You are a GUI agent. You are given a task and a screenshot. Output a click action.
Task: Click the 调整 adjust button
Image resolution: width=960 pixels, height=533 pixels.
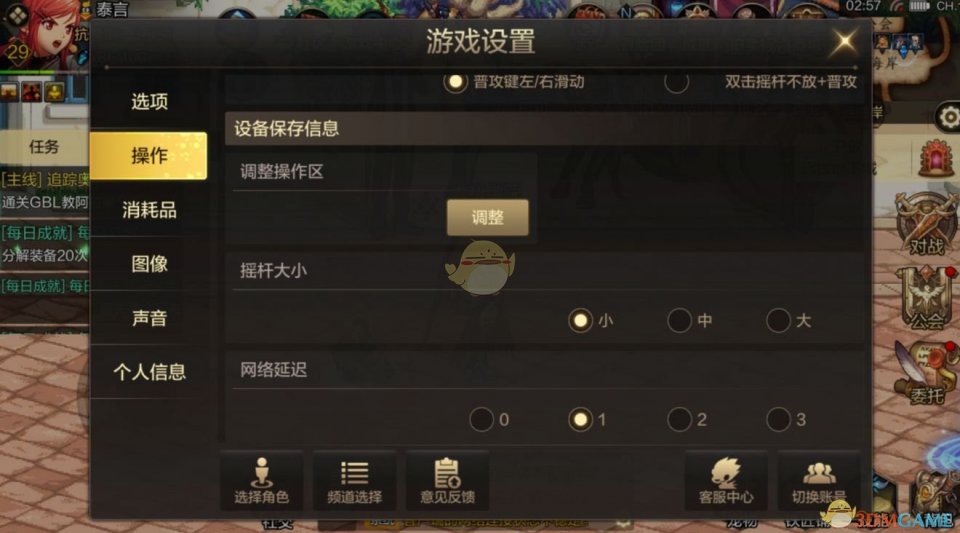pos(487,217)
